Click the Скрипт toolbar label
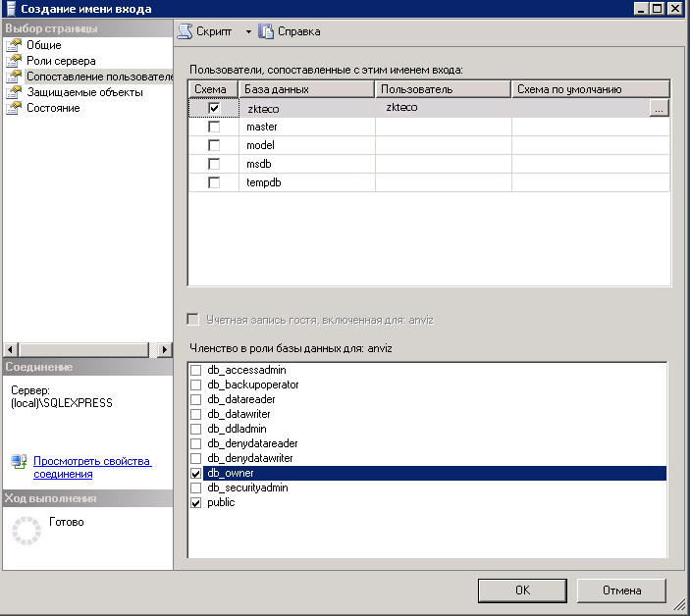Screen dimensions: 690x616 214,31
